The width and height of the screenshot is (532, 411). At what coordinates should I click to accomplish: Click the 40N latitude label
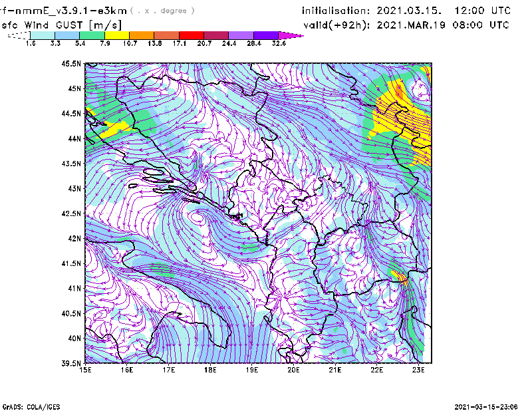coord(74,339)
